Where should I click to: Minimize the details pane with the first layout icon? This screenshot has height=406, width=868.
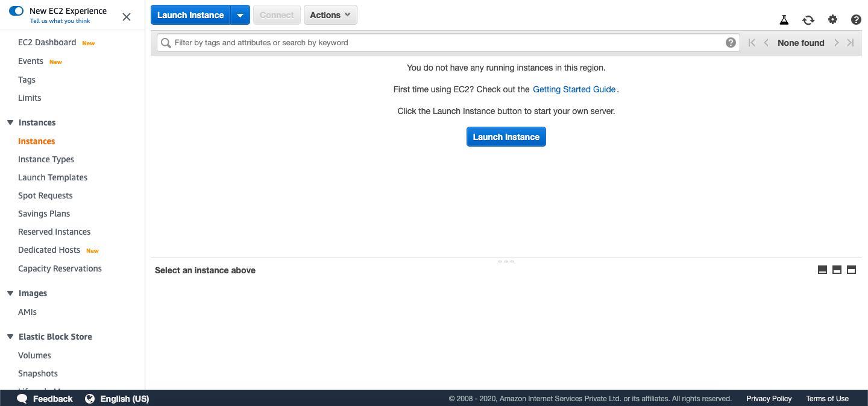click(822, 270)
